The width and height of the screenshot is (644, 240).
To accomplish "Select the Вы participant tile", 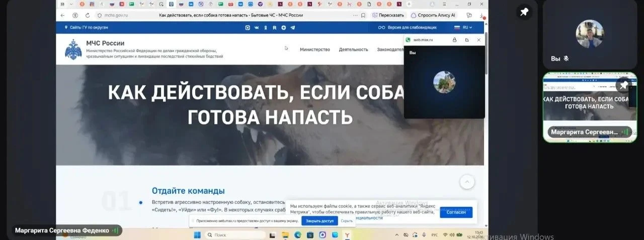I will 590,34.
